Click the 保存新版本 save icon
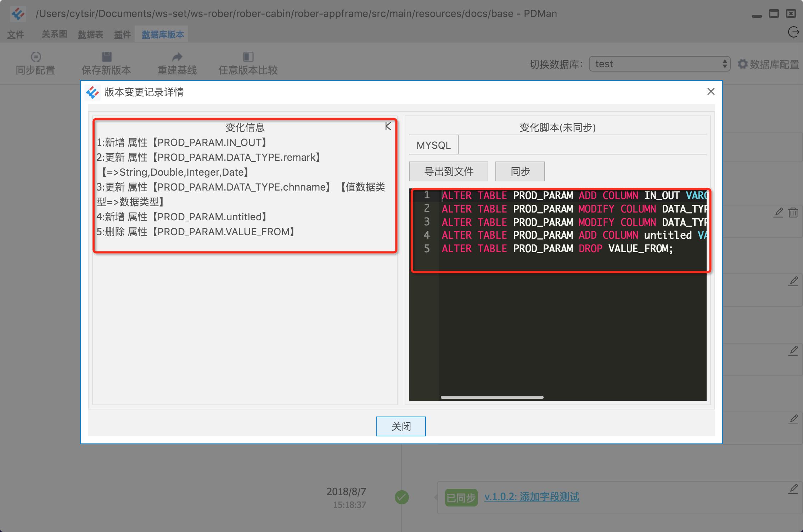Image resolution: width=803 pixels, height=532 pixels. point(107,57)
